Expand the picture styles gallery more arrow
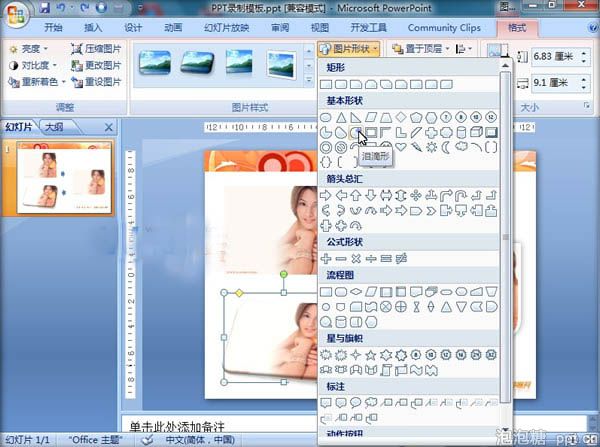The height and width of the screenshot is (447, 600). point(309,80)
